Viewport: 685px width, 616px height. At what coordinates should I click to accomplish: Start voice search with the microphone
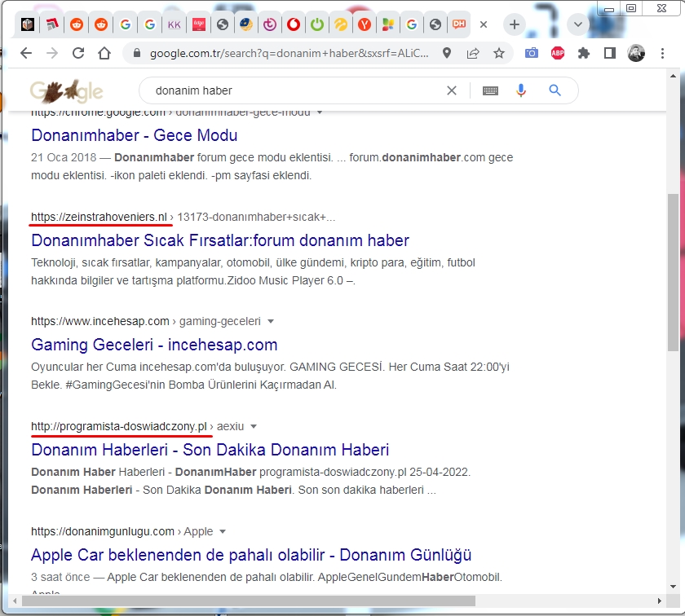click(521, 90)
